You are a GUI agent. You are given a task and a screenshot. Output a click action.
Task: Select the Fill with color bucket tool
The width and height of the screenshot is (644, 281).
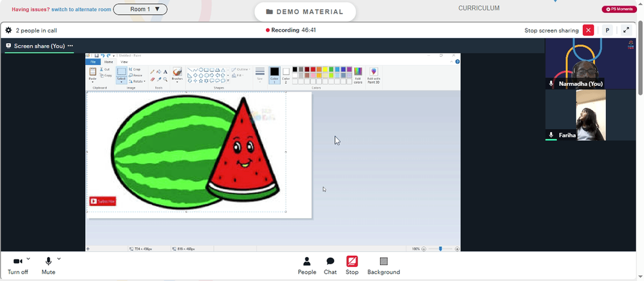click(x=159, y=72)
